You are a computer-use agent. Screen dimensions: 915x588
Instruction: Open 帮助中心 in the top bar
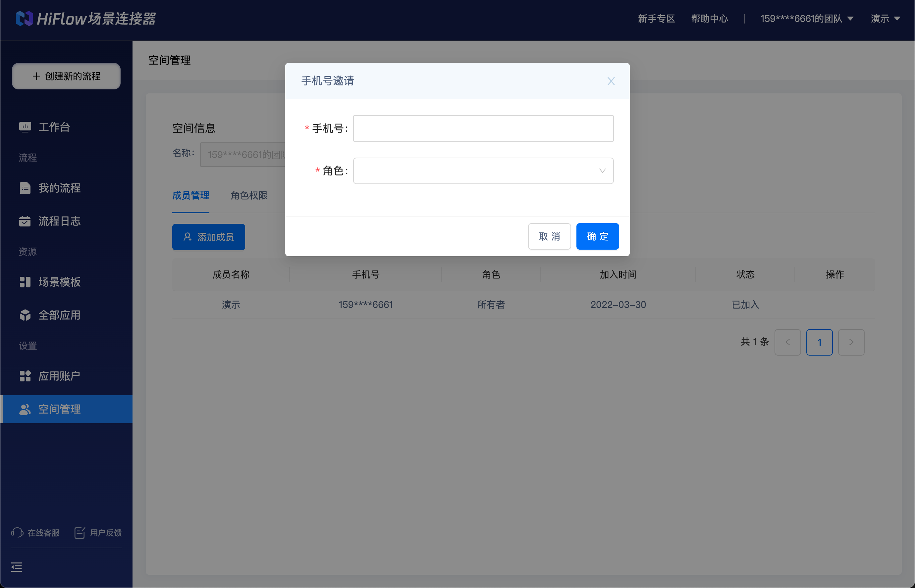tap(710, 18)
